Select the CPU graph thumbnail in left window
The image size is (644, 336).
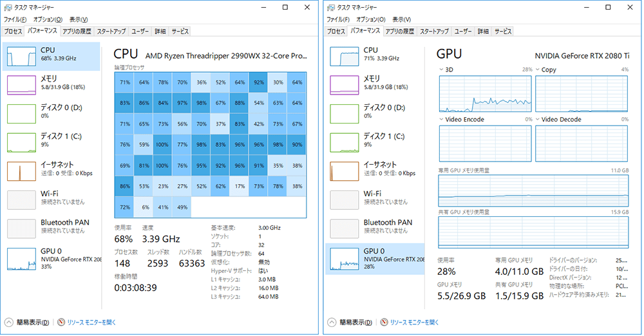21,56
